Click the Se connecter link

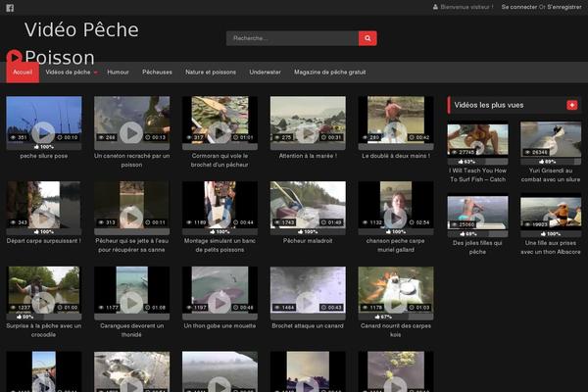519,7
